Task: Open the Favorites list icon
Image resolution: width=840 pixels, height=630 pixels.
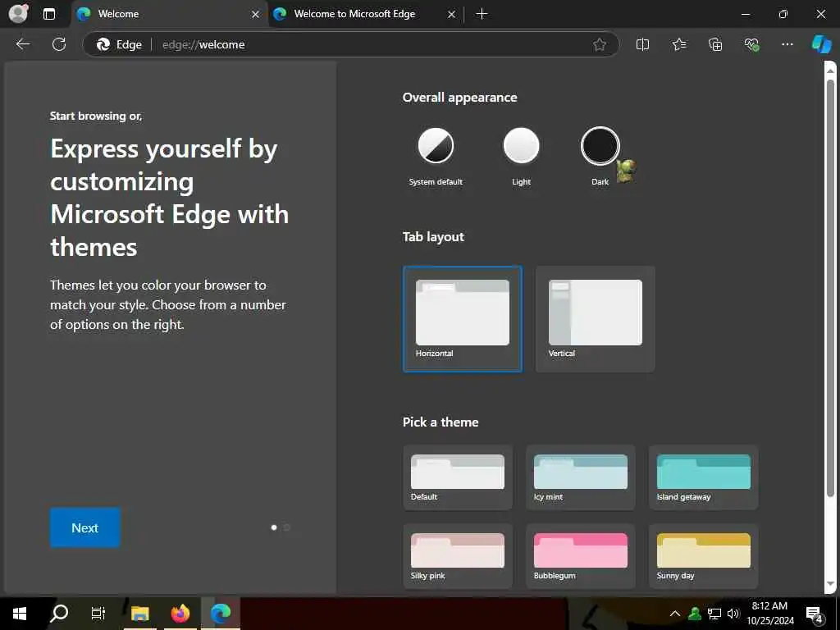Action: 678,44
